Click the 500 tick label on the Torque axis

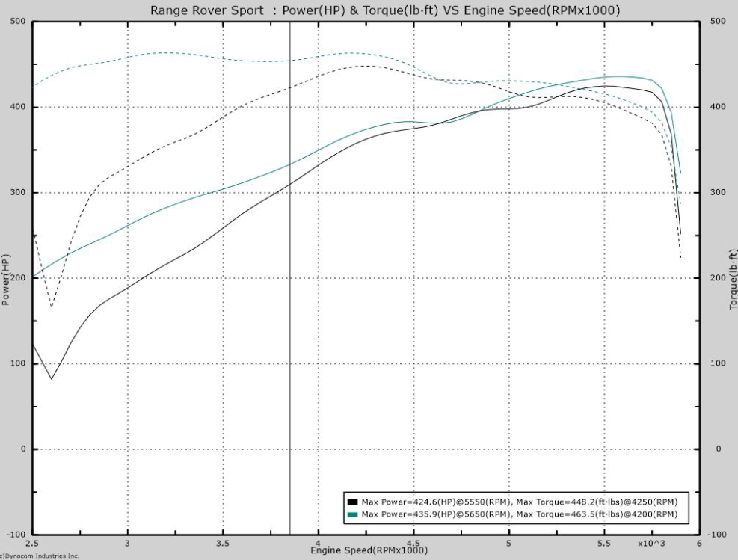pos(719,21)
